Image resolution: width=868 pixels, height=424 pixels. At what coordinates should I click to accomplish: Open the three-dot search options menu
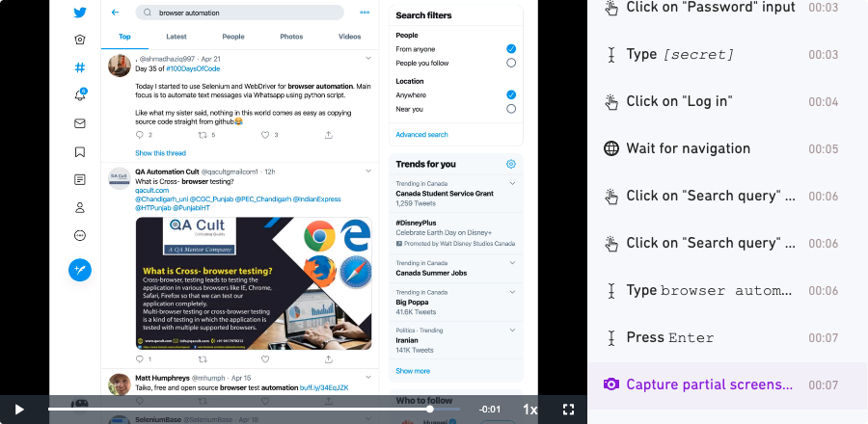[365, 13]
